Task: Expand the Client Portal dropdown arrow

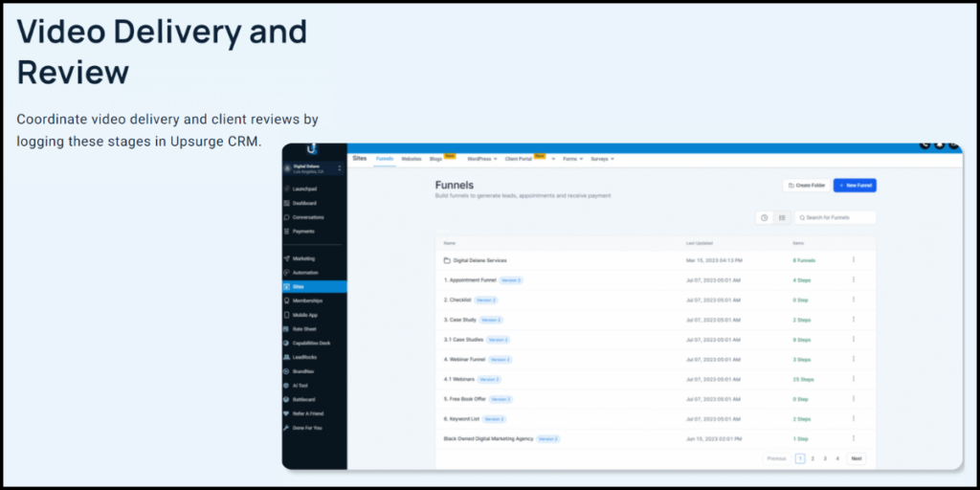Action: point(553,159)
